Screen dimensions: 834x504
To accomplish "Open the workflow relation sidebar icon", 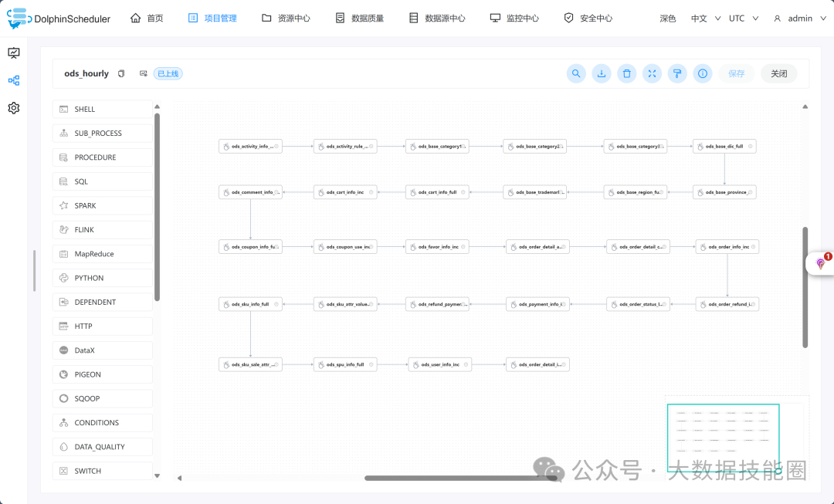I will coord(14,80).
